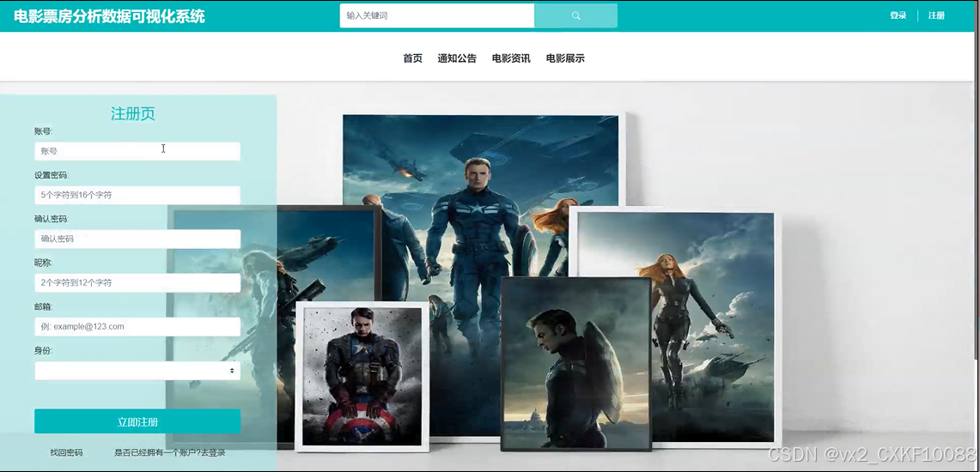The width and height of the screenshot is (980, 472).
Task: Click 是否已经拥有一个账户?去登录 link
Action: [169, 452]
